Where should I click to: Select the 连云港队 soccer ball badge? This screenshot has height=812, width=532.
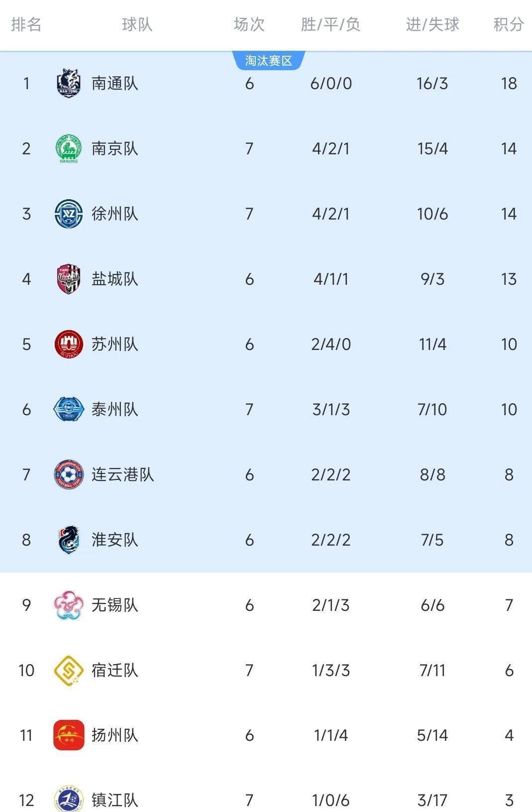[69, 474]
